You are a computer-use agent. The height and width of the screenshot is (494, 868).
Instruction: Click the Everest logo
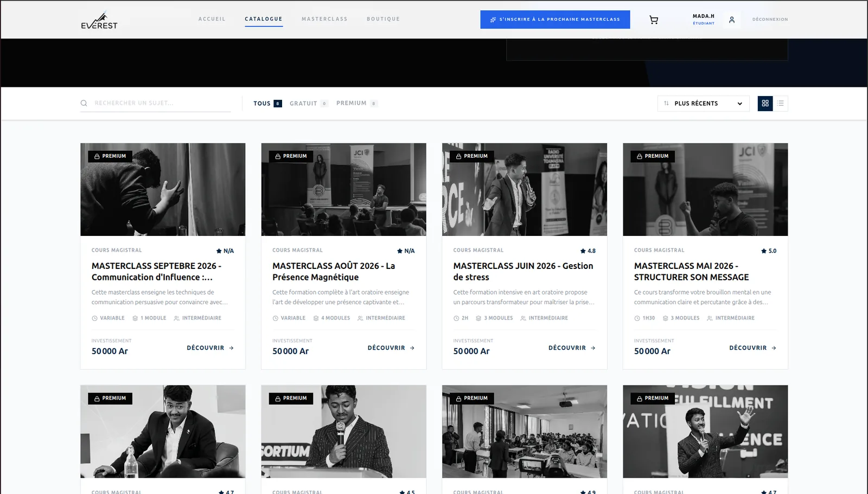99,20
